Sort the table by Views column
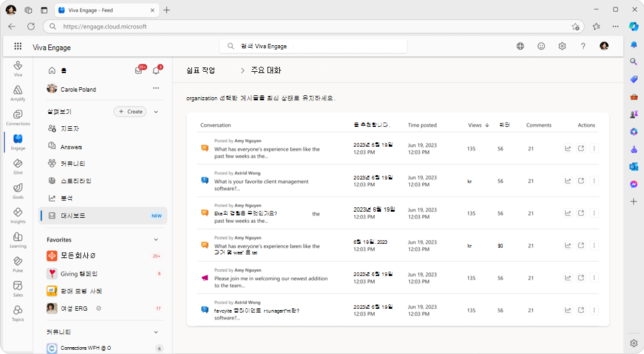Image resolution: width=644 pixels, height=354 pixels. tap(479, 125)
